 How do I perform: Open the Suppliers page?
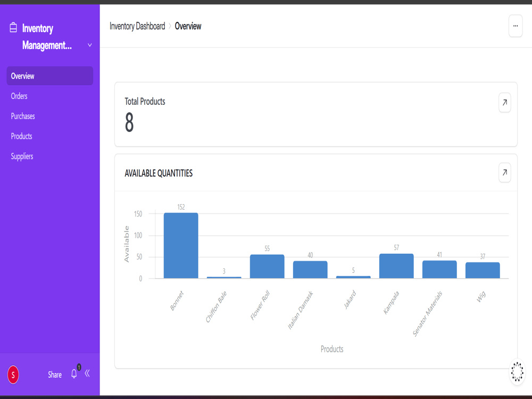(22, 156)
